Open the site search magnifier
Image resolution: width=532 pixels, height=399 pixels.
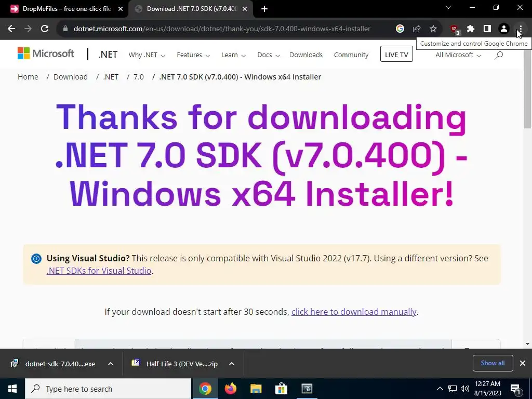499,55
